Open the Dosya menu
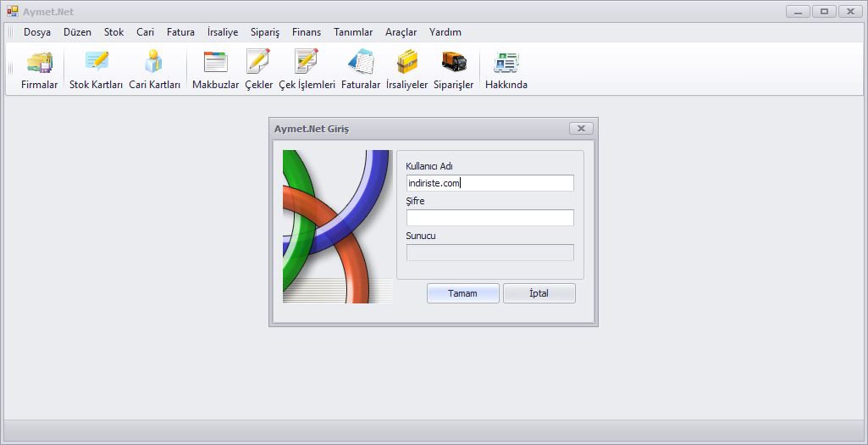The image size is (868, 445). tap(37, 32)
